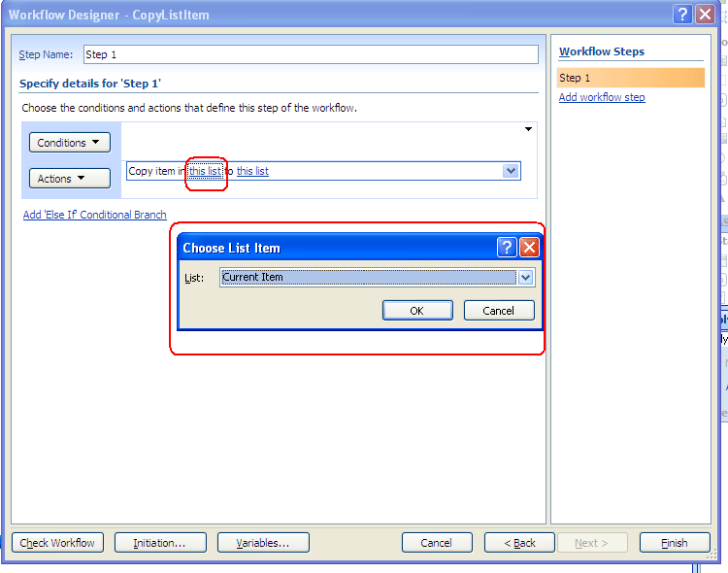Click the first 'this list' link
Image resolution: width=728 pixels, height=573 pixels.
205,171
